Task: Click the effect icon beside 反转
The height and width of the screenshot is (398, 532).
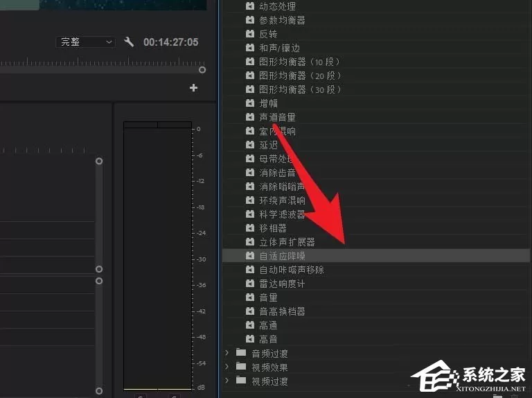Action: click(x=250, y=34)
